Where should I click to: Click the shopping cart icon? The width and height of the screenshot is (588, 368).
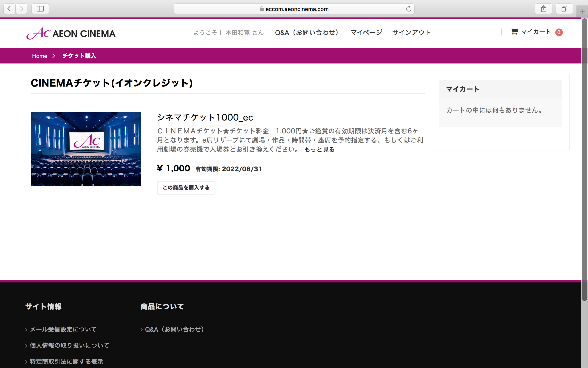click(514, 32)
